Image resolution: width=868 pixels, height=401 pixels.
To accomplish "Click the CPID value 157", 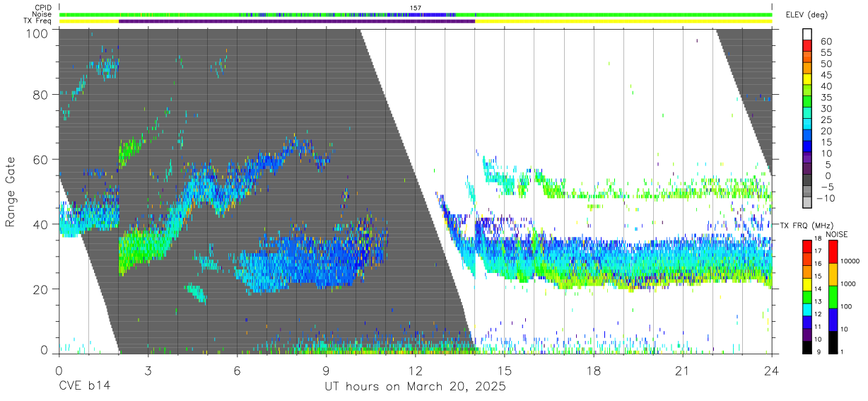I will [x=416, y=8].
